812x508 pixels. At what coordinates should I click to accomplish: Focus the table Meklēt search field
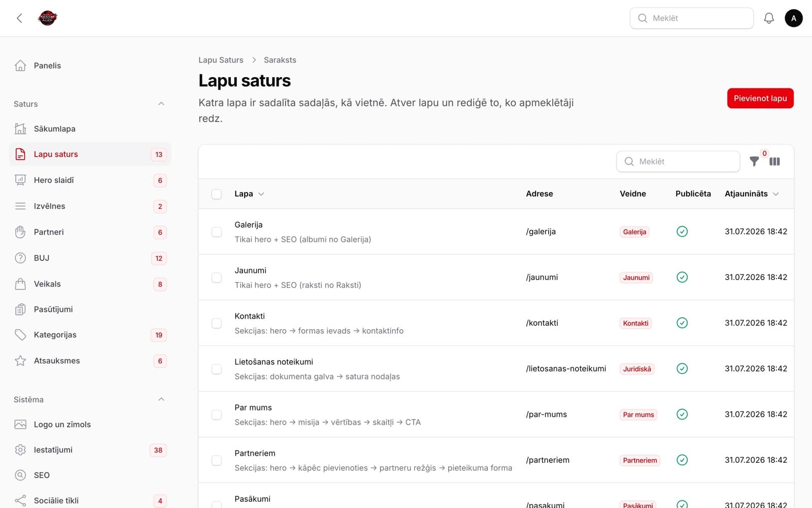click(x=678, y=162)
